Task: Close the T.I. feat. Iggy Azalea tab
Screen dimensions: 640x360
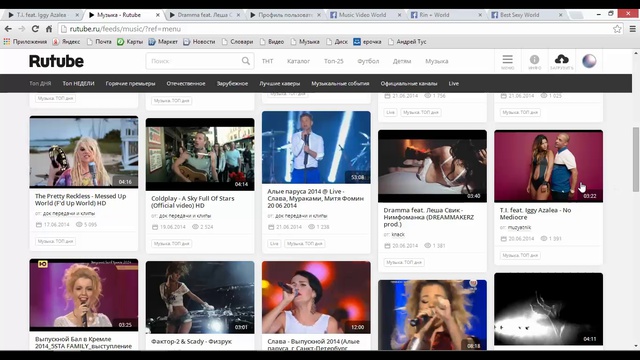Action: (x=77, y=15)
